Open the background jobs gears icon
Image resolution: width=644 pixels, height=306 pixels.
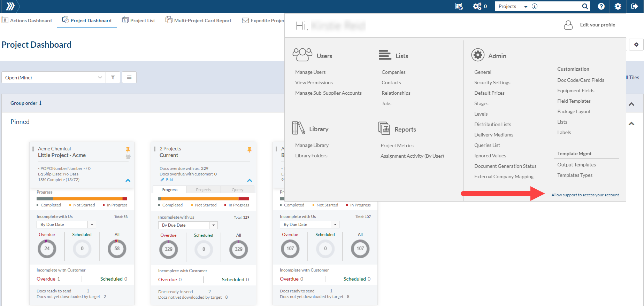pyautogui.click(x=477, y=6)
